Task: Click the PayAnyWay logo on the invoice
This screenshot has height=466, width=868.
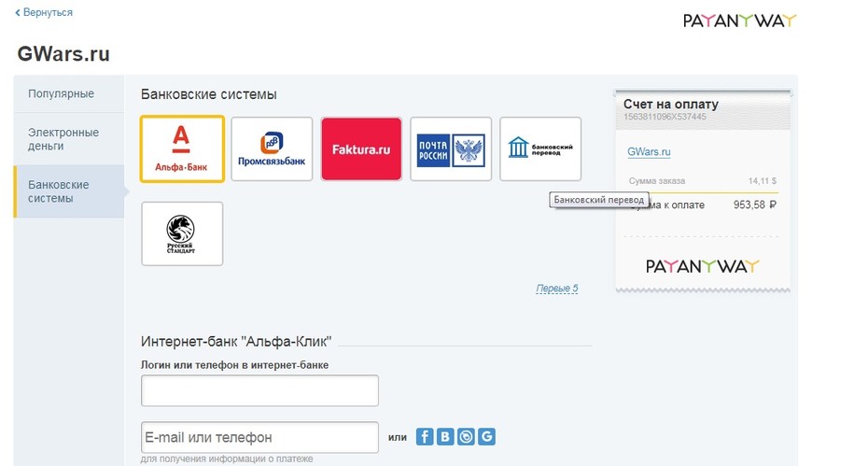Action: point(703,266)
